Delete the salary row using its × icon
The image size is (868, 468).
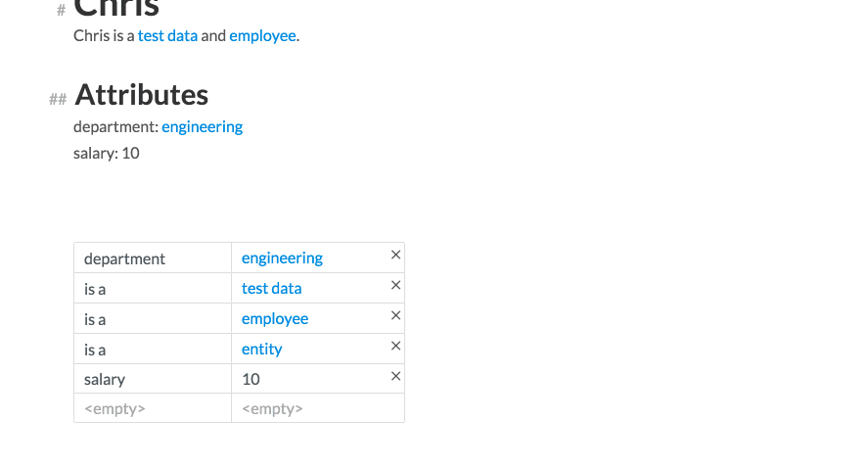[x=396, y=376]
